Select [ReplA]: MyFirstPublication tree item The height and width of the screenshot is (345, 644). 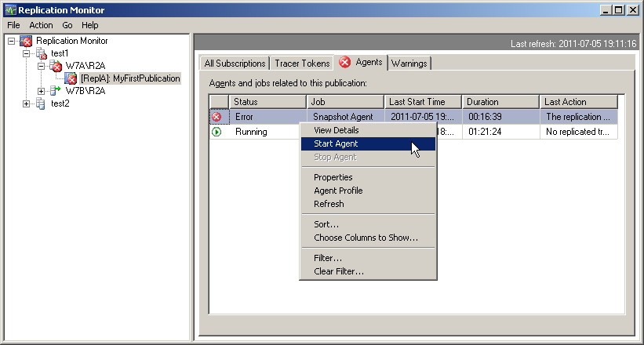pos(130,78)
